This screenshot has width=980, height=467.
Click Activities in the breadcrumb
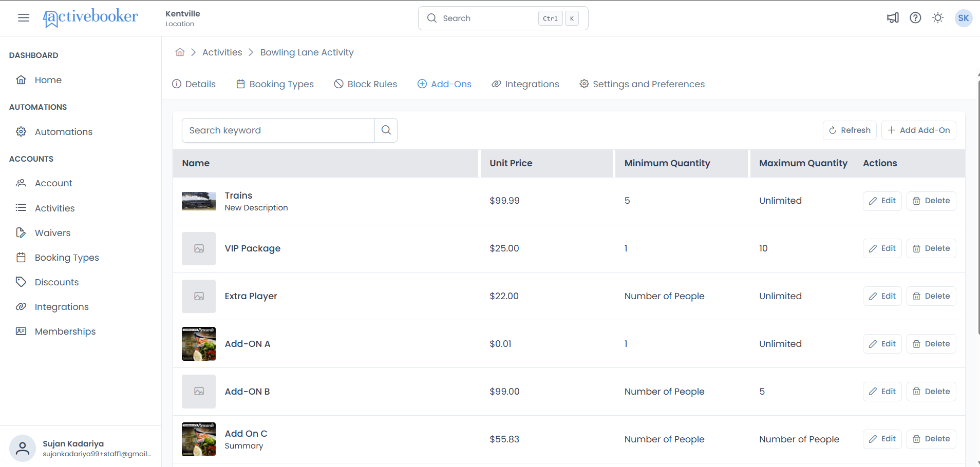tap(222, 52)
